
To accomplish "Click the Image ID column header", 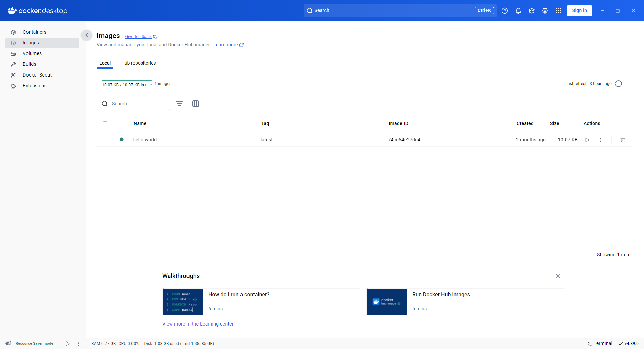I will [398, 123].
